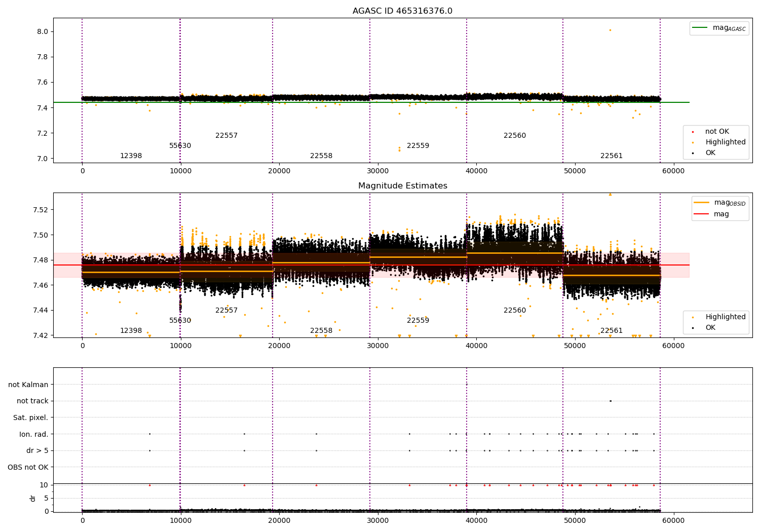This screenshot has height=532, width=760.
Task: Click obsid label '22558' in the middle plot
Action: pos(321,331)
